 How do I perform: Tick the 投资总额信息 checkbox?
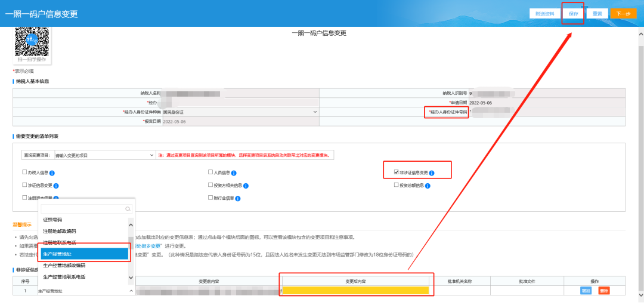tap(396, 185)
